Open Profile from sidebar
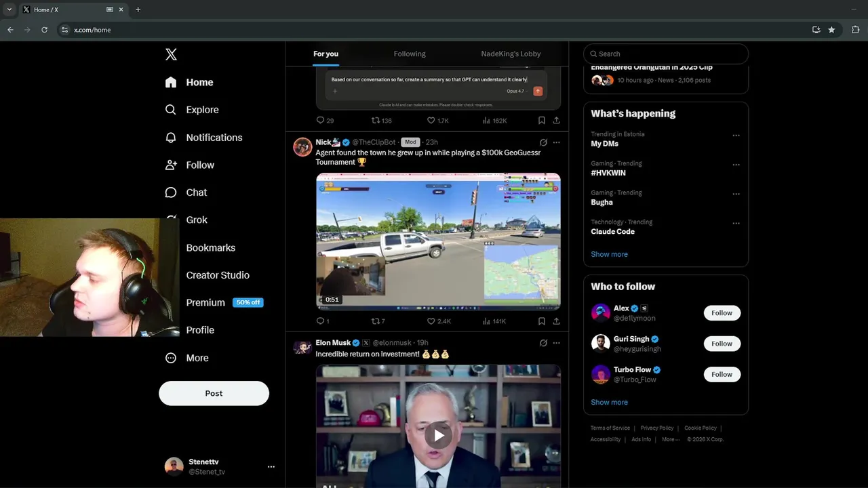The image size is (868, 488). point(200,330)
